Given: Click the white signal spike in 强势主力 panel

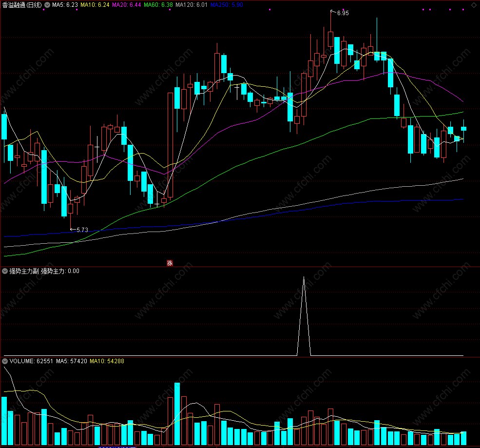Looking at the screenshot, I should [304, 315].
